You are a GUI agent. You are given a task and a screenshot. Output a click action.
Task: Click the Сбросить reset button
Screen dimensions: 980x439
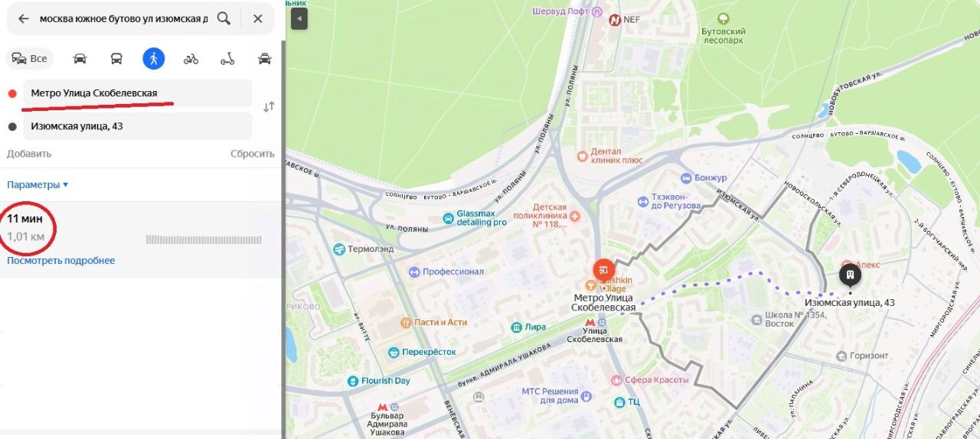(253, 153)
